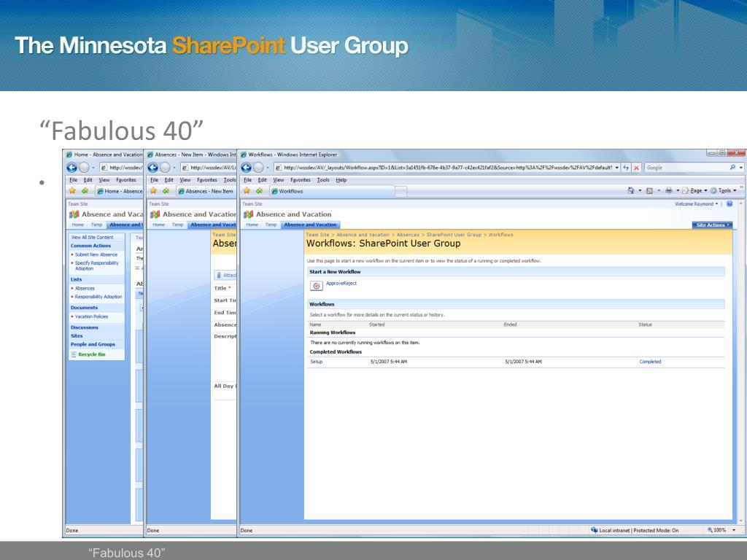Expand Welcome Raymond user menu
Viewport: 747px width, 560px height.
coord(696,204)
